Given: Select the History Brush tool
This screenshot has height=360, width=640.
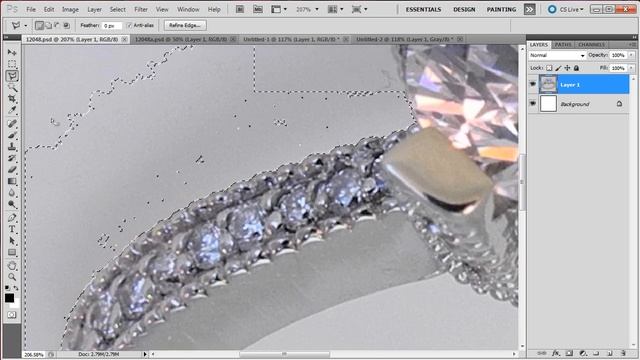Looking at the screenshot, I should [12, 158].
